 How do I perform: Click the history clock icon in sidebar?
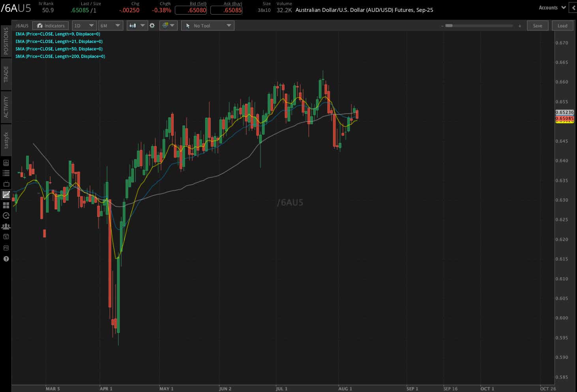point(6,216)
